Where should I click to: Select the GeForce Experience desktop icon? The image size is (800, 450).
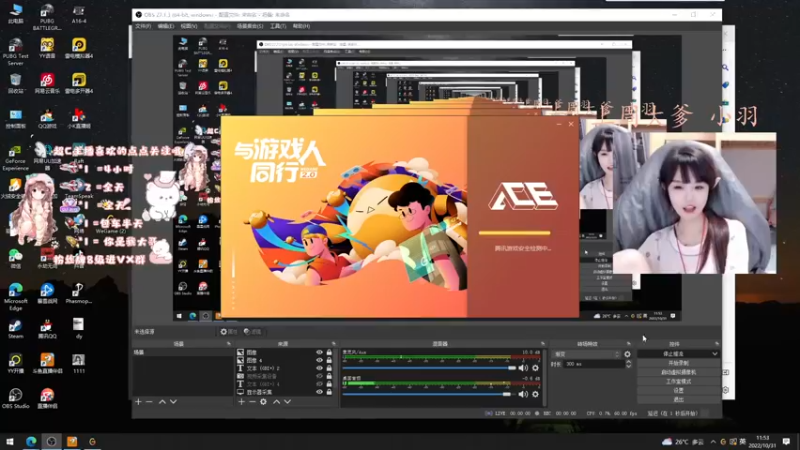pyautogui.click(x=15, y=158)
